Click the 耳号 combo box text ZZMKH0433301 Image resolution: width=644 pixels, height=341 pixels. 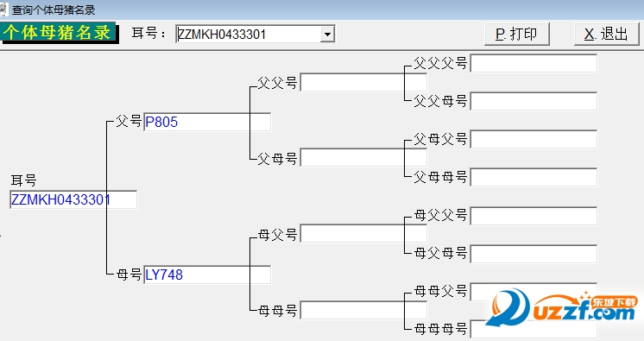click(222, 35)
